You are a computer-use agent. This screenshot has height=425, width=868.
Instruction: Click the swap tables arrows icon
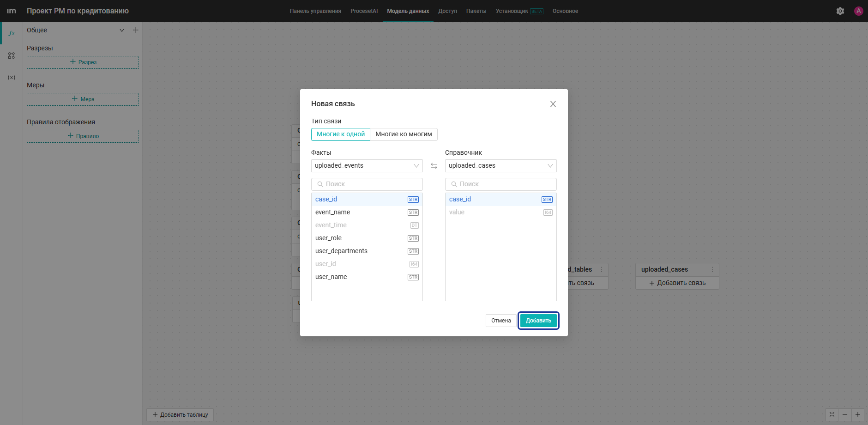[434, 166]
